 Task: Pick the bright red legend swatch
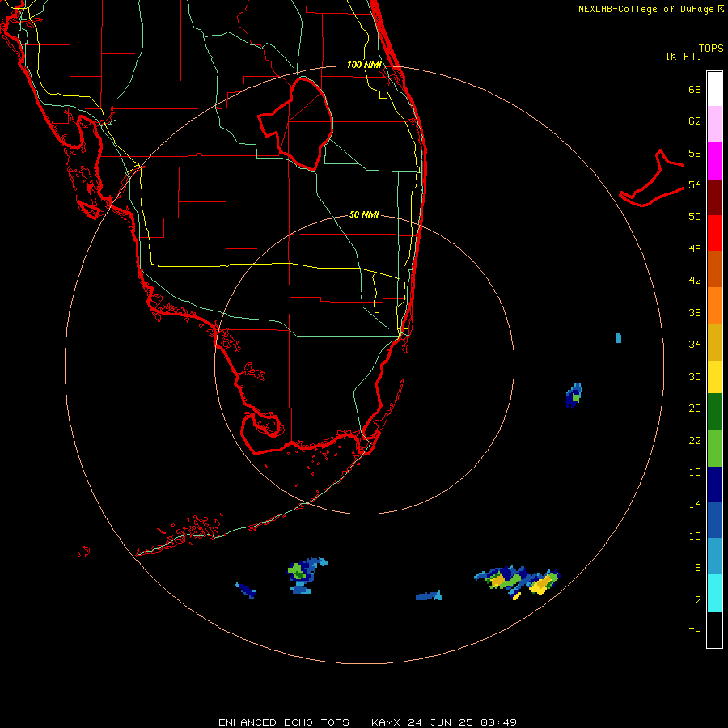[x=714, y=233]
